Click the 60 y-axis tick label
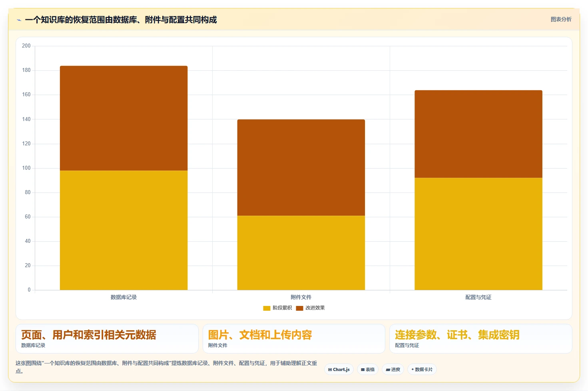This screenshot has width=588, height=391. point(28,216)
